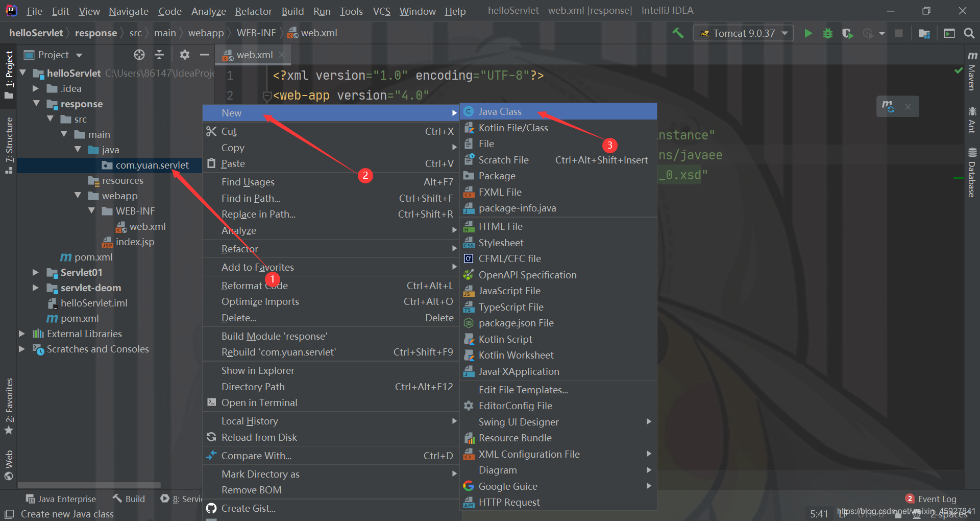This screenshot has width=980, height=521.
Task: Click the response breadcrumb
Action: pos(96,33)
